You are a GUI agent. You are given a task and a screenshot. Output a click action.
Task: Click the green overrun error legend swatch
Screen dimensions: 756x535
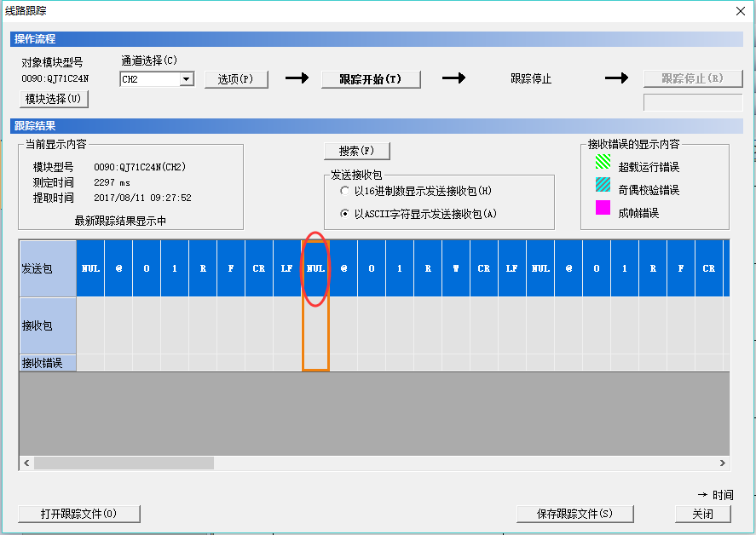coord(603,161)
